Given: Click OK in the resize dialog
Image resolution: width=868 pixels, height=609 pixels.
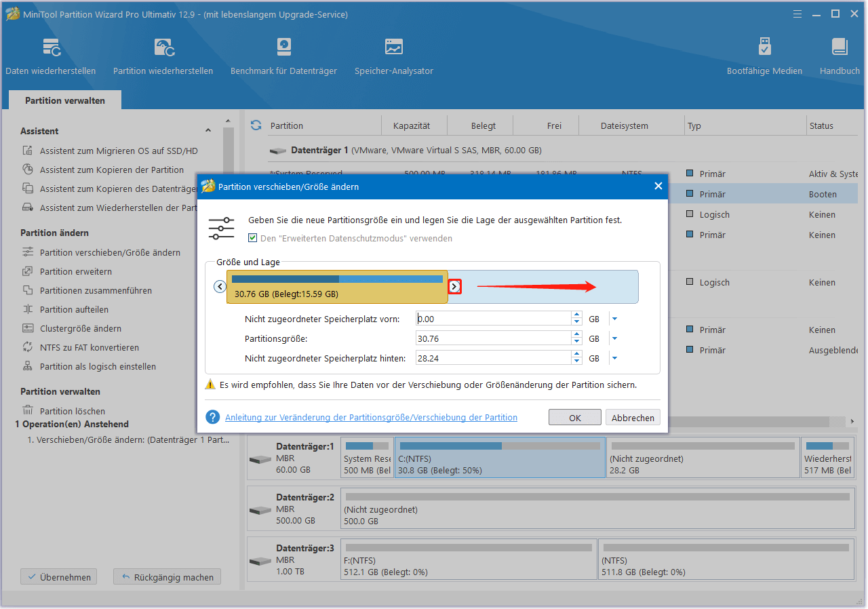Looking at the screenshot, I should pyautogui.click(x=575, y=418).
